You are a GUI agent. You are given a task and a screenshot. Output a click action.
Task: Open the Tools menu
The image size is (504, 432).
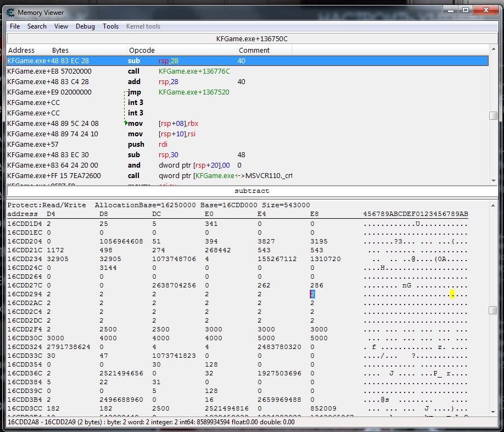[x=110, y=26]
